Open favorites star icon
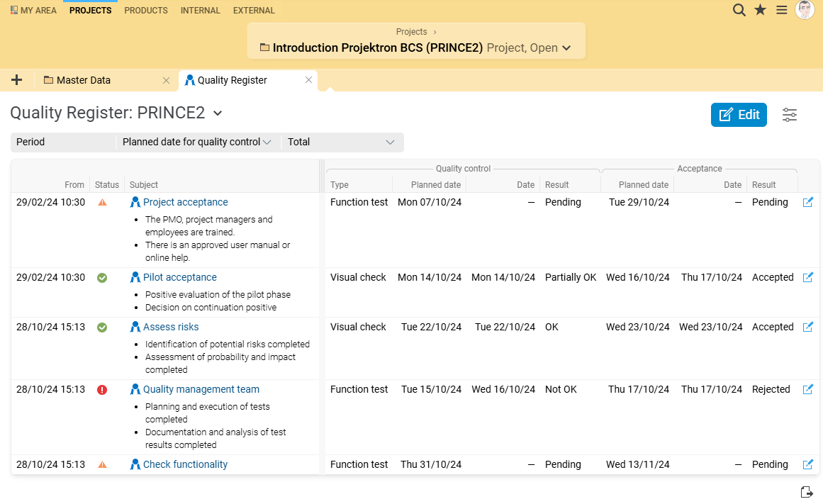This screenshot has height=504, width=823. pos(760,10)
